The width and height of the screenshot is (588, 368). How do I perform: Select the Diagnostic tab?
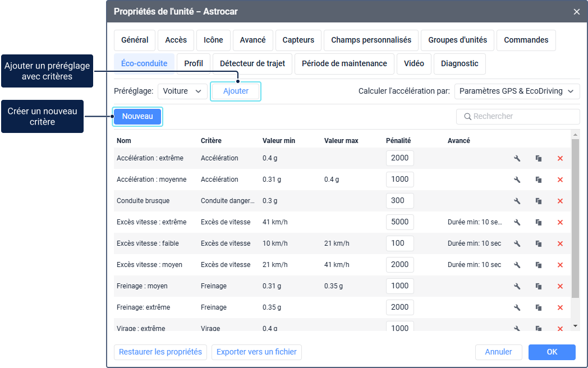point(460,64)
